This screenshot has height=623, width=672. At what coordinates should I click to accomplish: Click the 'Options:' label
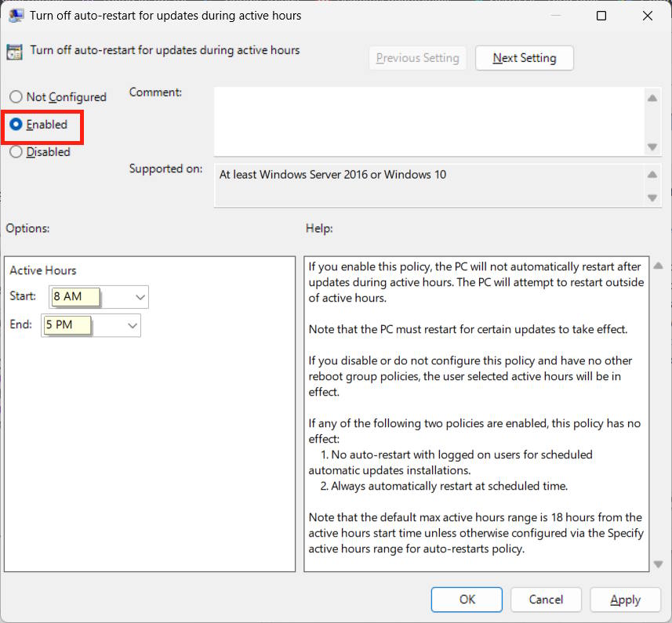coord(27,228)
